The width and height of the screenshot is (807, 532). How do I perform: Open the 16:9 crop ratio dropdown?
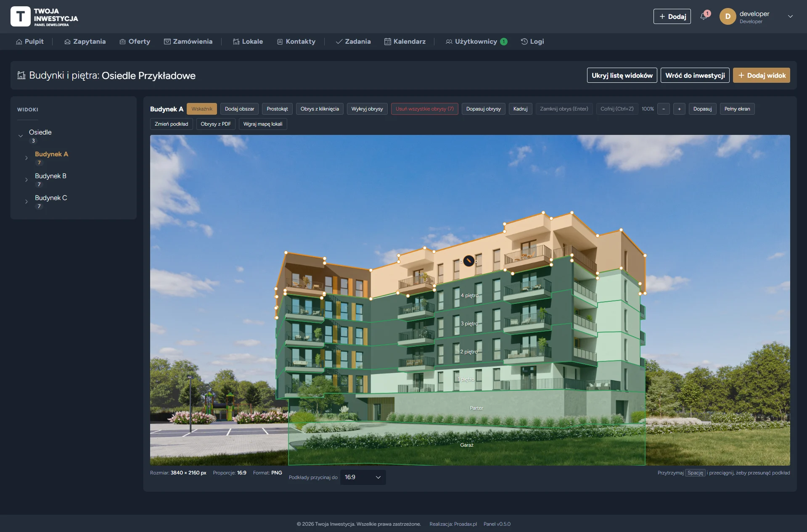pos(363,477)
